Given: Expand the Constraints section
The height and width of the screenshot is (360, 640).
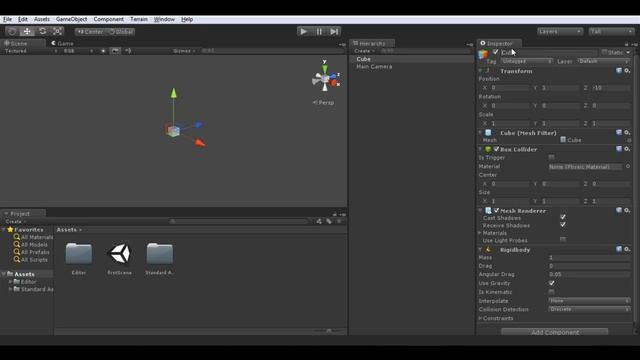Looking at the screenshot, I should point(480,318).
